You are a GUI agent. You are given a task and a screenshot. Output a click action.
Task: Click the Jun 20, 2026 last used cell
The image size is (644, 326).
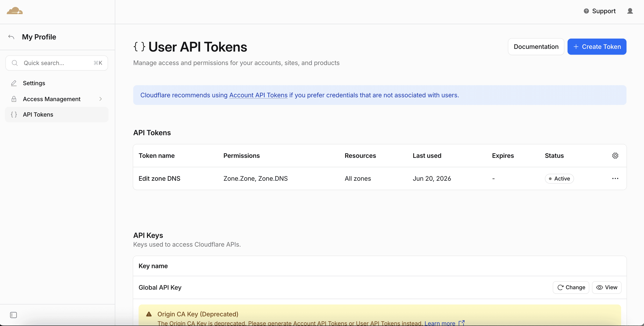pyautogui.click(x=432, y=178)
